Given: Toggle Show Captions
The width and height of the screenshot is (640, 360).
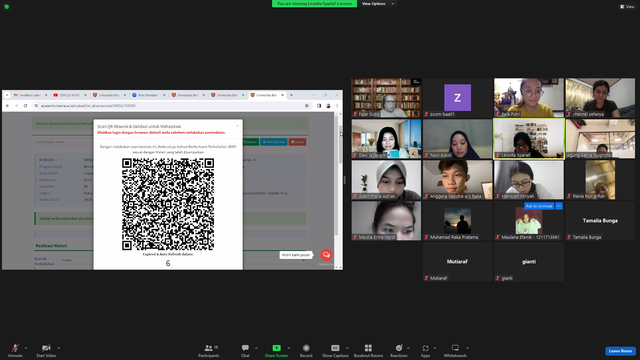Looking at the screenshot, I should [335, 350].
